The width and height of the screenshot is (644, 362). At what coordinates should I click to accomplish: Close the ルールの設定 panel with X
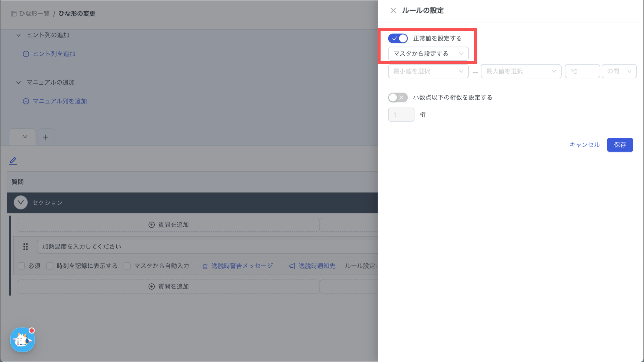[393, 10]
